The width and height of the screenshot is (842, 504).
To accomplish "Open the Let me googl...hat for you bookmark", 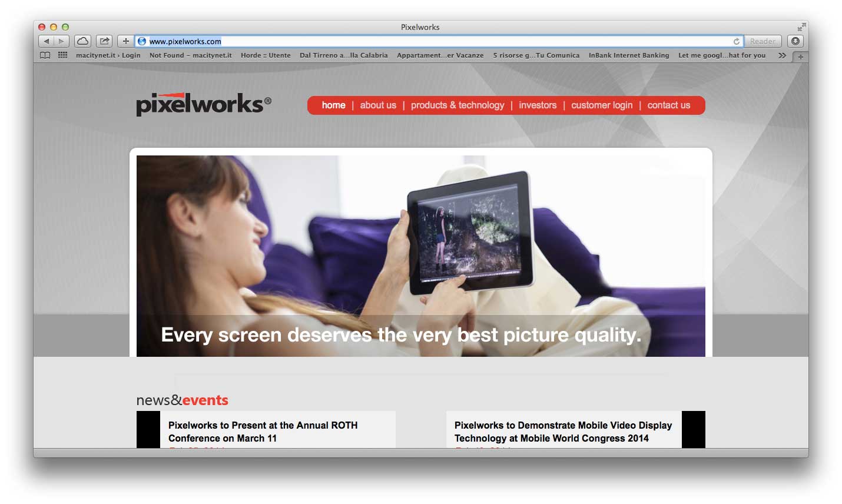I will 722,55.
